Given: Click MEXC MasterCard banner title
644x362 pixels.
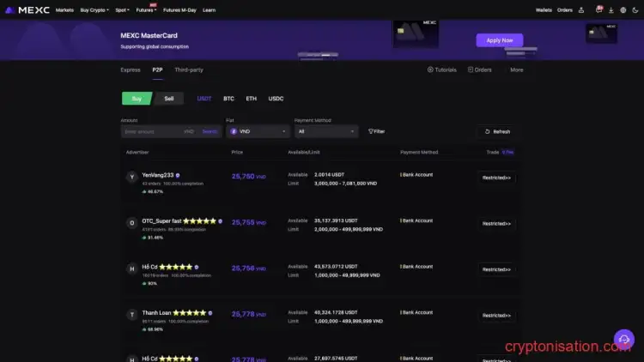Looking at the screenshot, I should (x=149, y=35).
